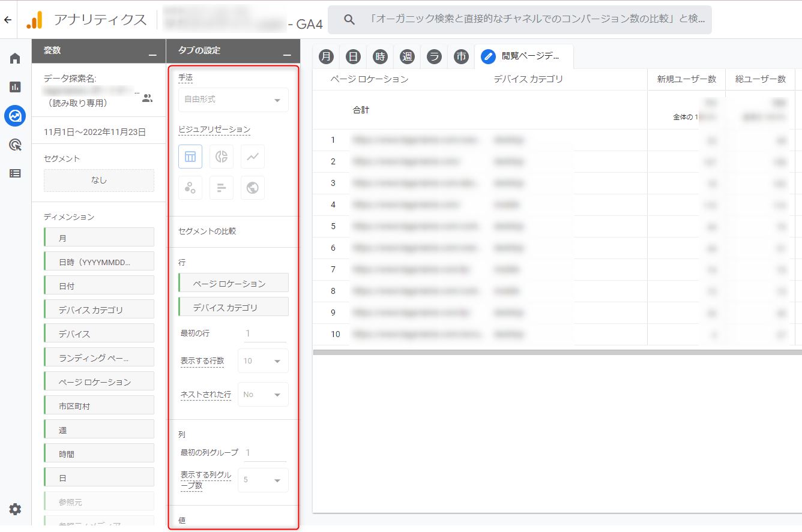Click the デバイス カテゴリ column header

528,79
